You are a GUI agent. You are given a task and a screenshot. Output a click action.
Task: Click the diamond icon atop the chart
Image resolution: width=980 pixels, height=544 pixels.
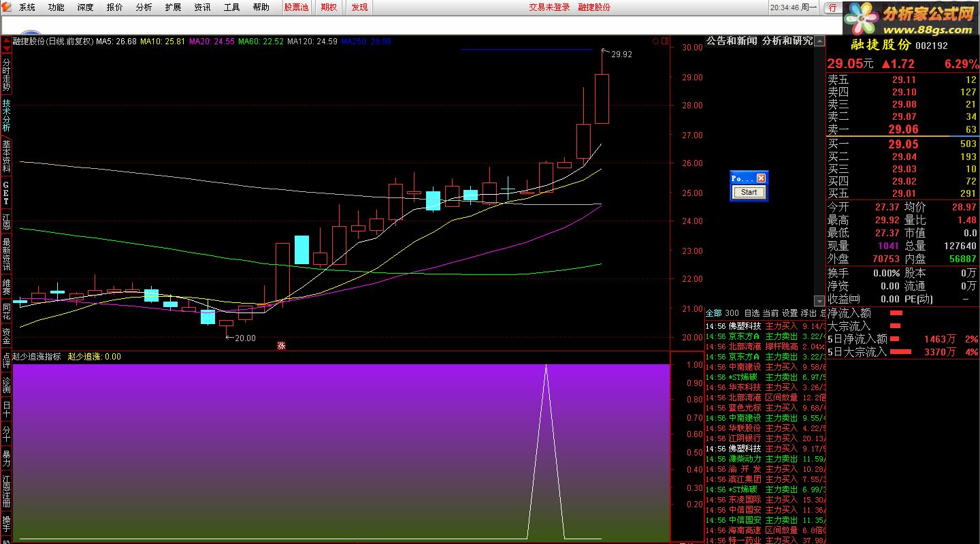656,41
